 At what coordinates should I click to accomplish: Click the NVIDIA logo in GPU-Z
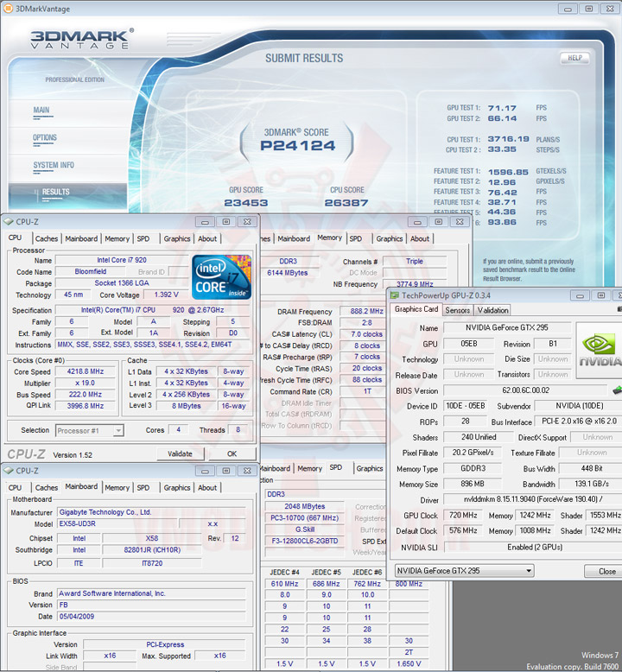coord(600,350)
